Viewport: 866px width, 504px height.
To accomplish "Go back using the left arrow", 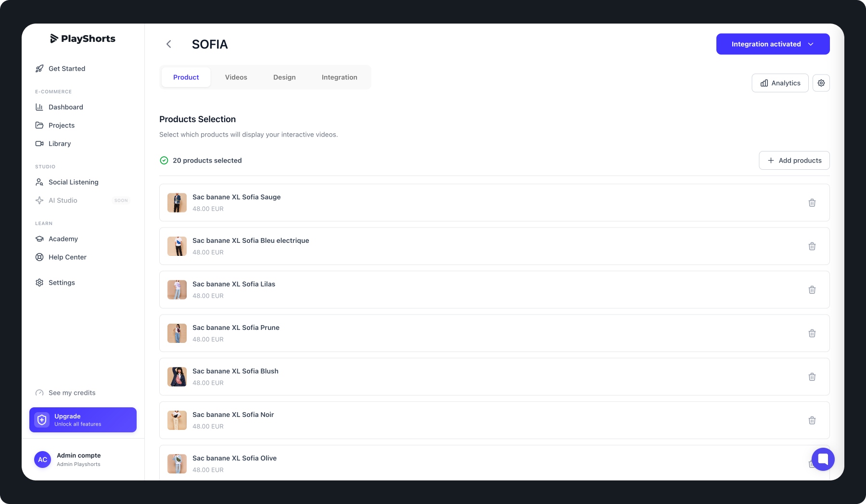I will (x=169, y=44).
